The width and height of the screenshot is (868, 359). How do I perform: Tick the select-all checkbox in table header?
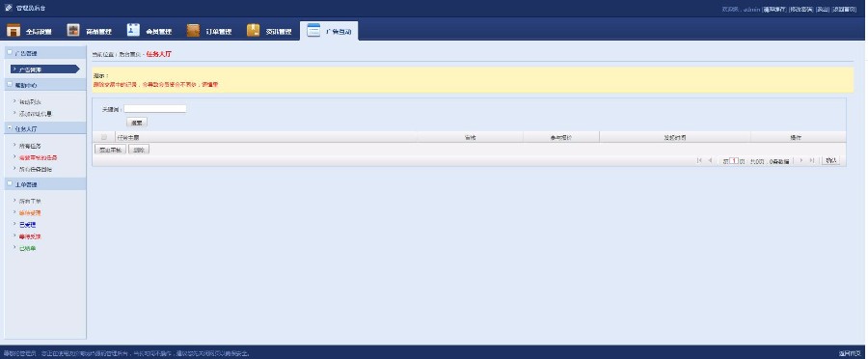point(103,137)
